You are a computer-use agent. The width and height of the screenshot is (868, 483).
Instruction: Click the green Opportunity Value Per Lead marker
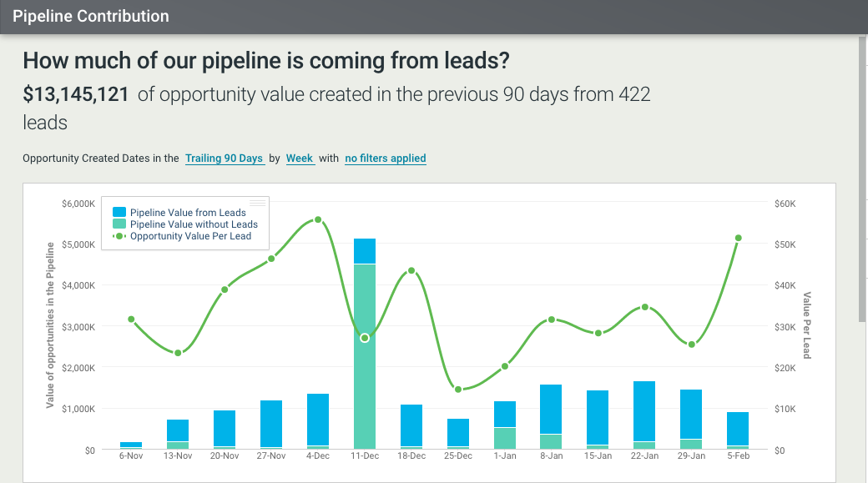click(119, 236)
